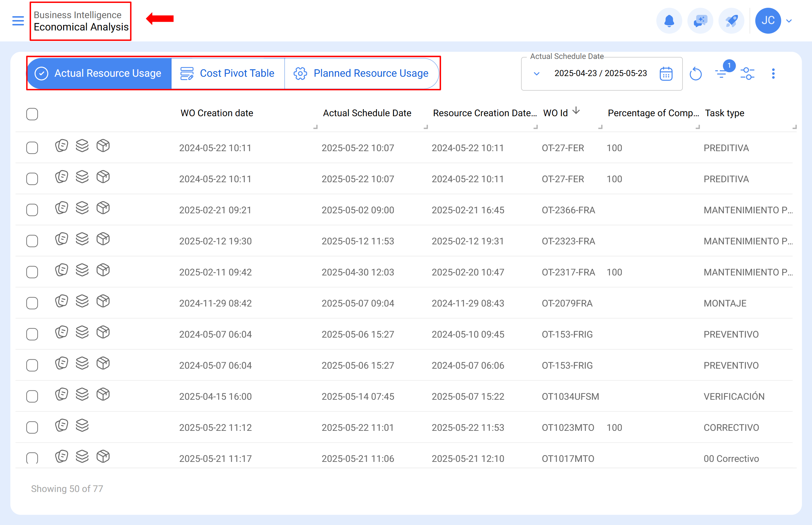Image resolution: width=812 pixels, height=525 pixels.
Task: Toggle the select-all header checkbox
Action: tap(32, 114)
